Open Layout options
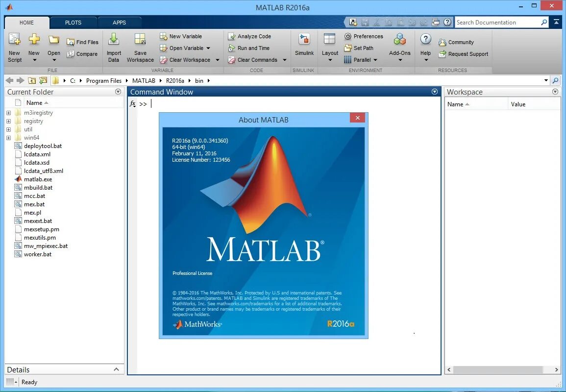The height and width of the screenshot is (392, 566). [x=330, y=48]
